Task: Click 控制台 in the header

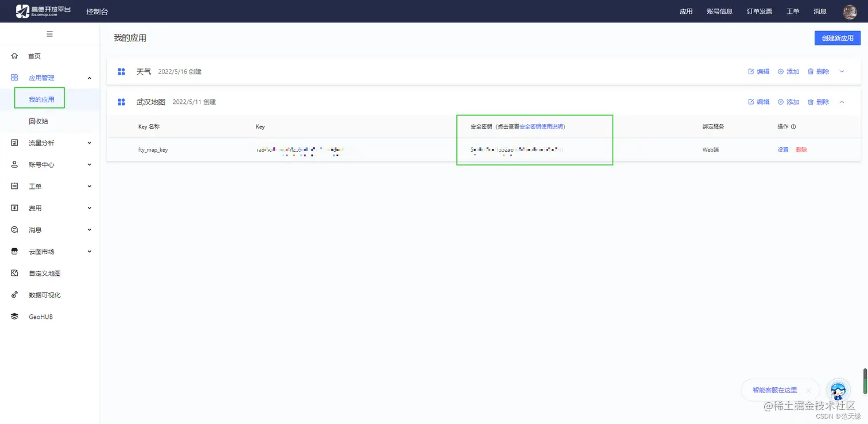Action: 97,11
